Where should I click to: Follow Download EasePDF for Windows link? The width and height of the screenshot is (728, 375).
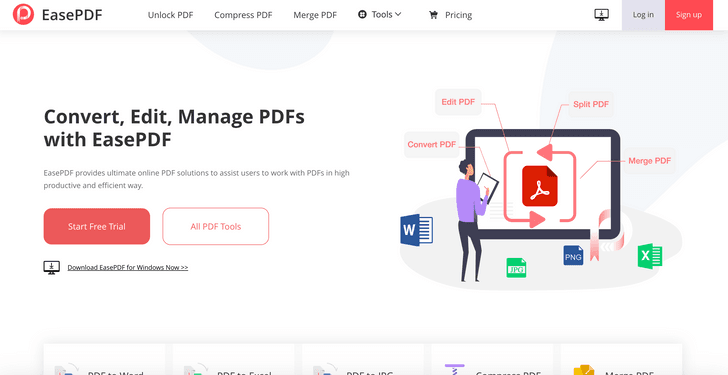click(x=128, y=267)
